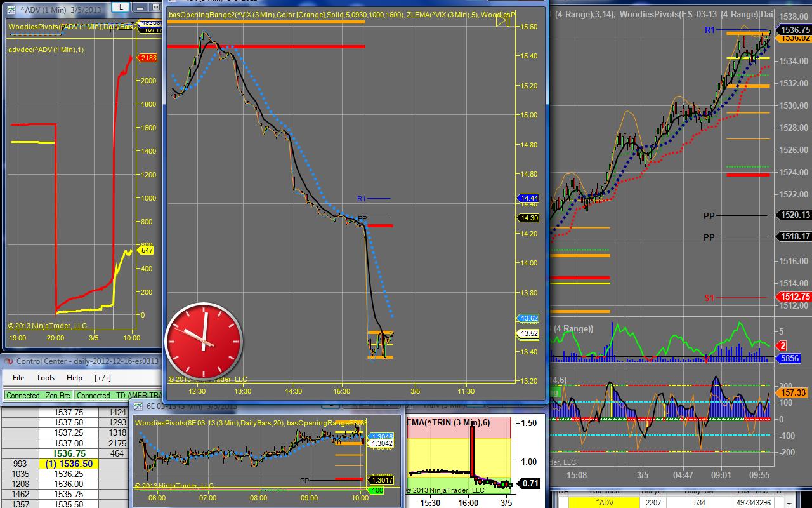The image size is (812, 508).
Task: Click the ^ADV chart window icon
Action: coord(11,11)
